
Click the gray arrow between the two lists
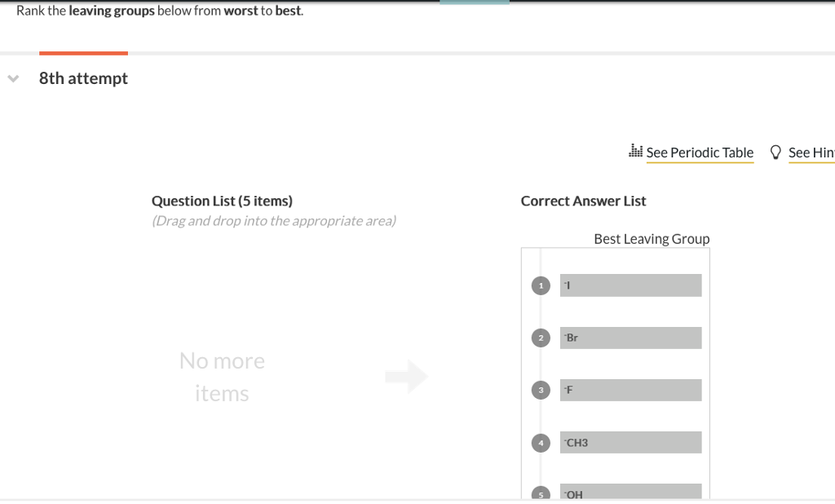pos(406,376)
